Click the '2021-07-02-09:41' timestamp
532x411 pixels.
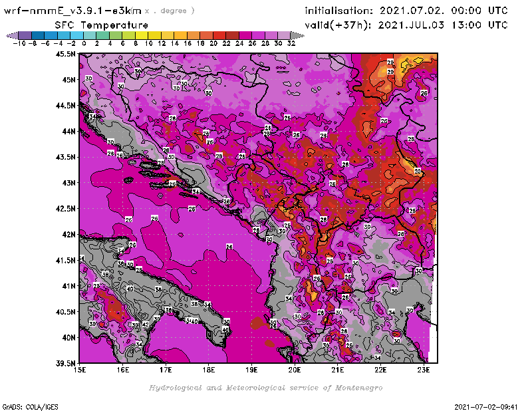[x=486, y=407]
